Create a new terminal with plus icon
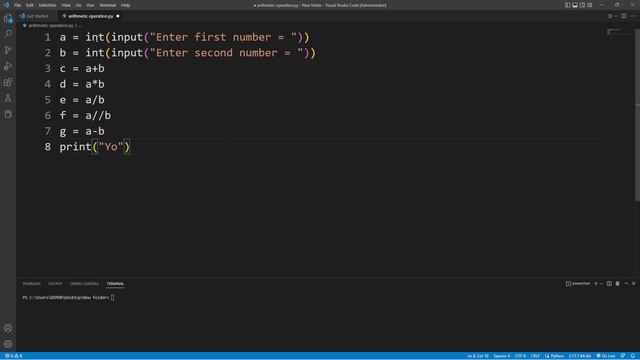Screen dimensions: 640x360 pyautogui.click(x=596, y=284)
